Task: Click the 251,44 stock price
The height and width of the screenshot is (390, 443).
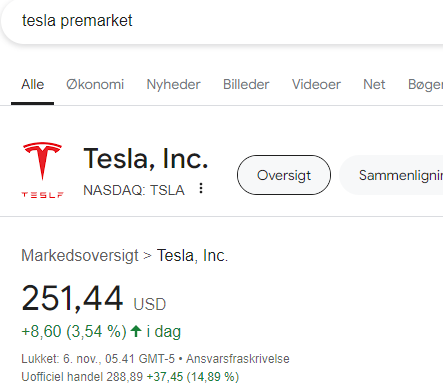Action: (72, 298)
